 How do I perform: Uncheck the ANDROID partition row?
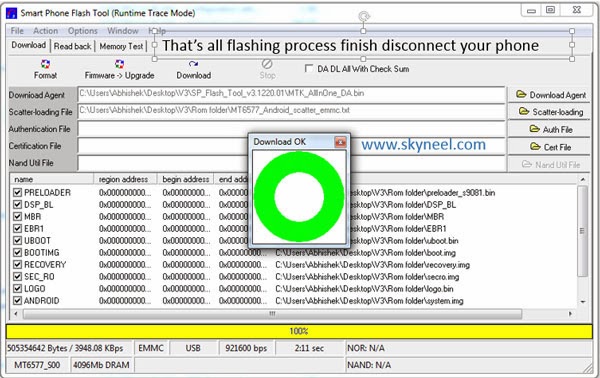pos(17,300)
